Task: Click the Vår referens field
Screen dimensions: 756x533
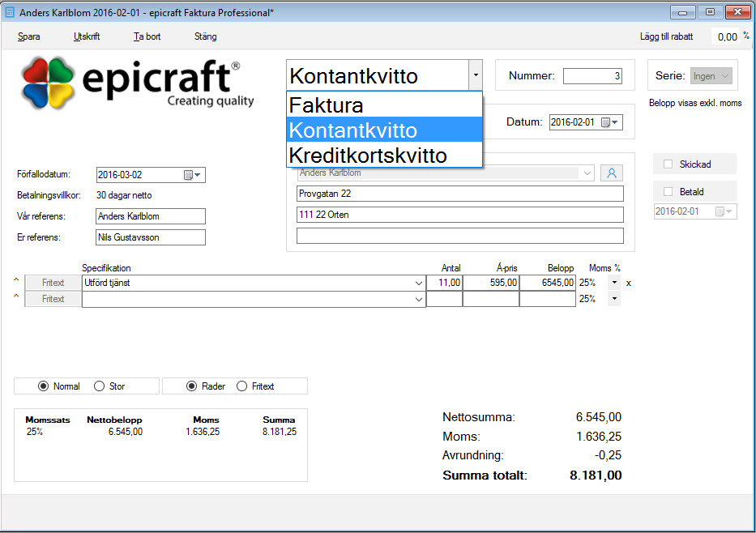Action: pyautogui.click(x=151, y=216)
